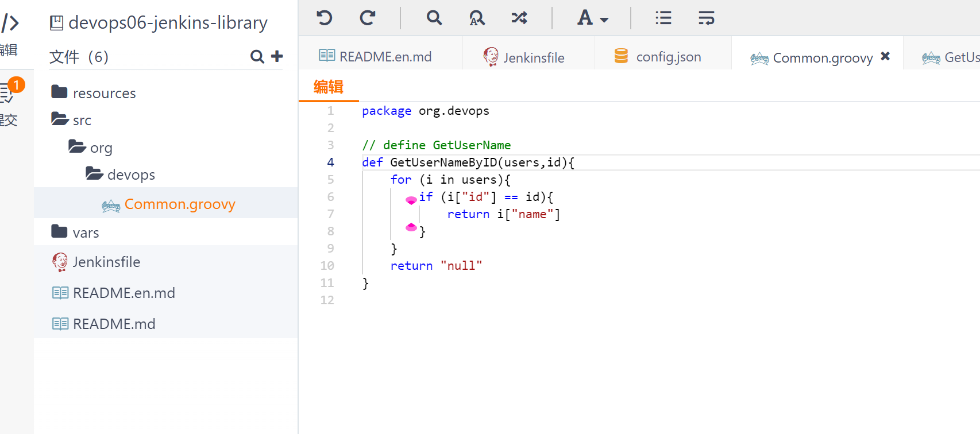980x434 pixels.
Task: Place cursor on 'package org.devops' line
Action: (x=426, y=111)
